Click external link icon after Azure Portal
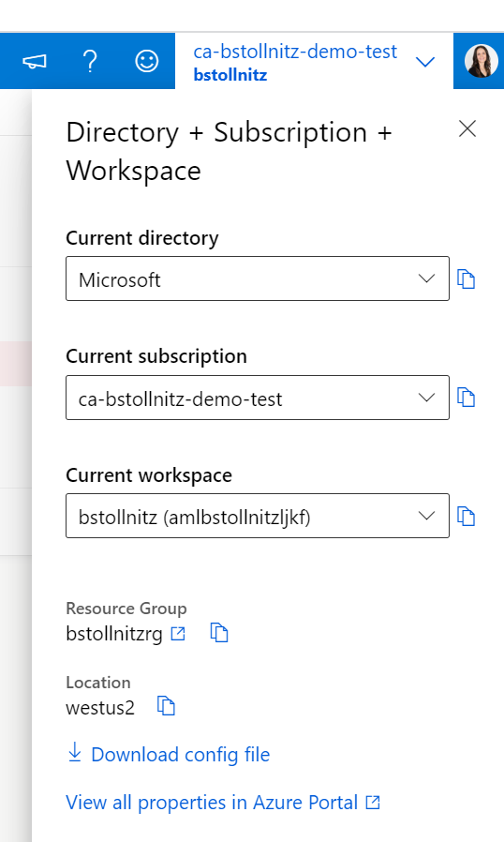Image resolution: width=504 pixels, height=842 pixels. coord(373,803)
